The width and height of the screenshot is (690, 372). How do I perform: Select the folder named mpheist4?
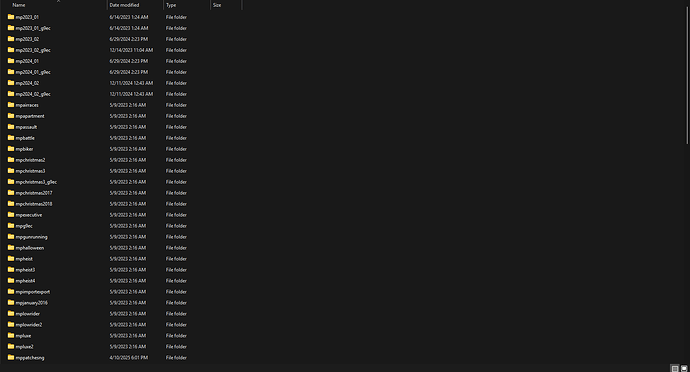coord(25,281)
